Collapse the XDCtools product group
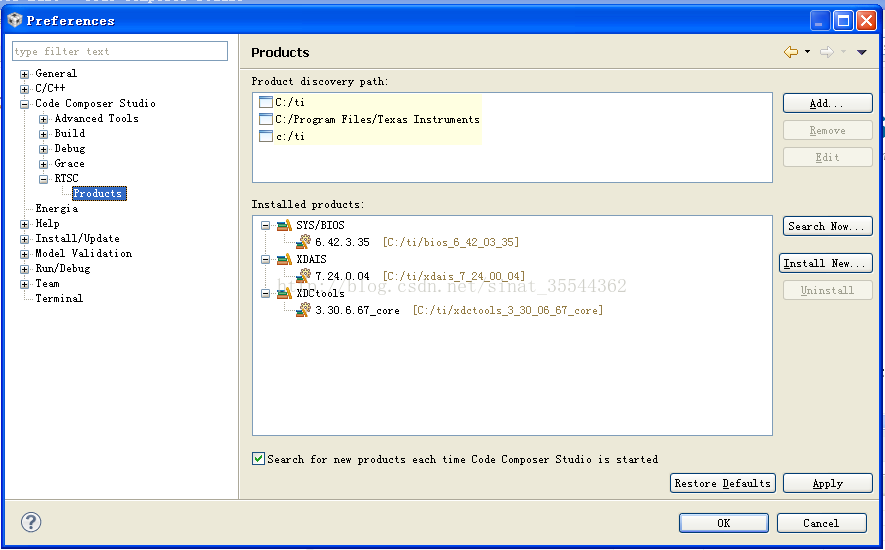 point(265,294)
